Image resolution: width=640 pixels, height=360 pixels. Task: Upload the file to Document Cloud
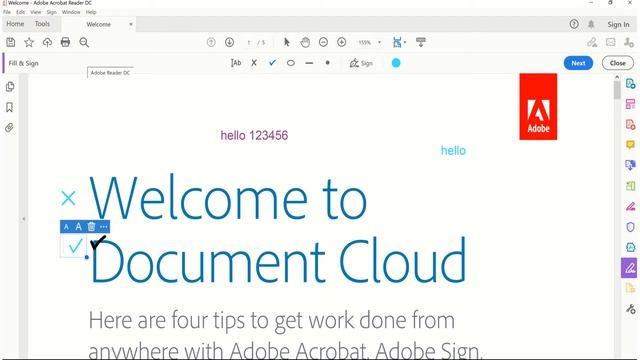coord(47,42)
